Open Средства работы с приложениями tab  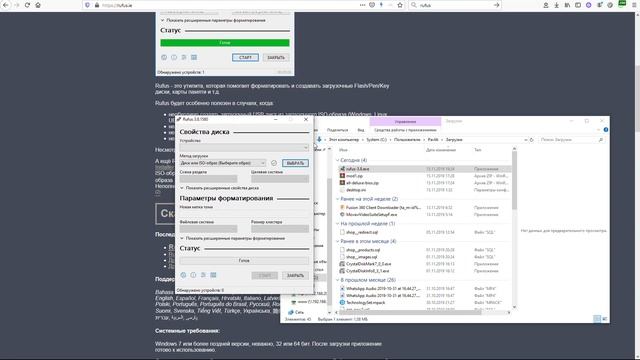pyautogui.click(x=405, y=130)
